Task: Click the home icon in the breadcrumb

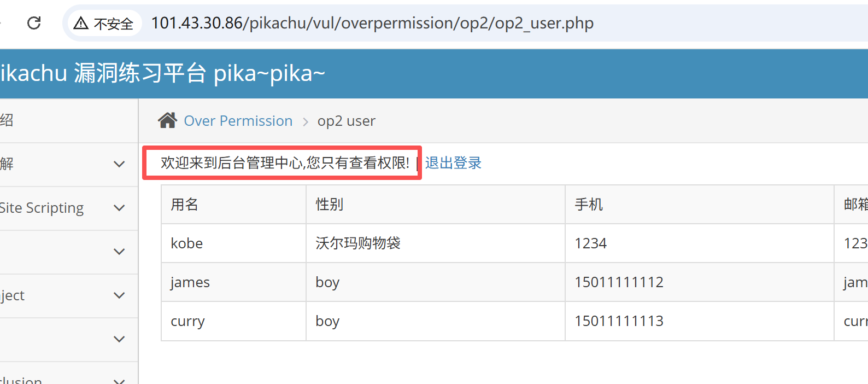Action: [168, 120]
